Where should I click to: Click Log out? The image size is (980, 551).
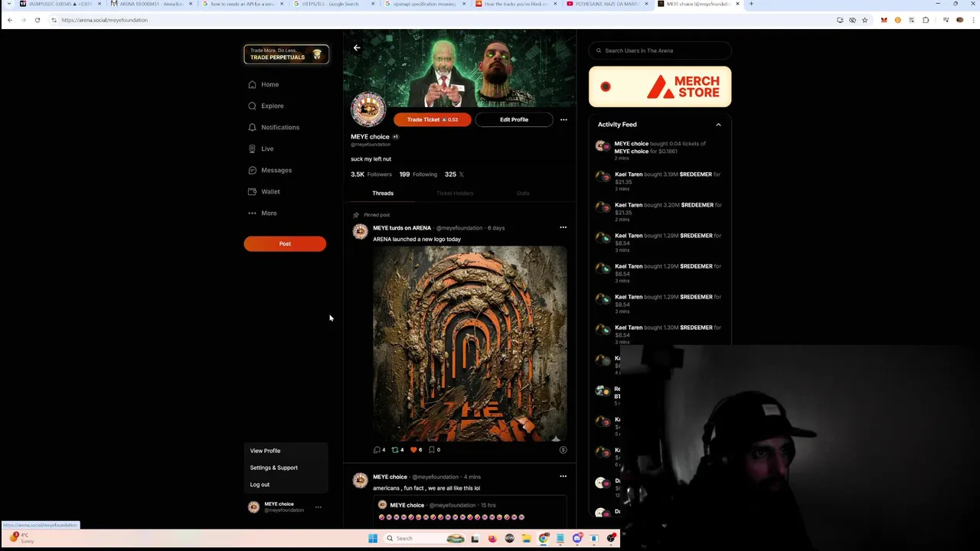point(260,484)
